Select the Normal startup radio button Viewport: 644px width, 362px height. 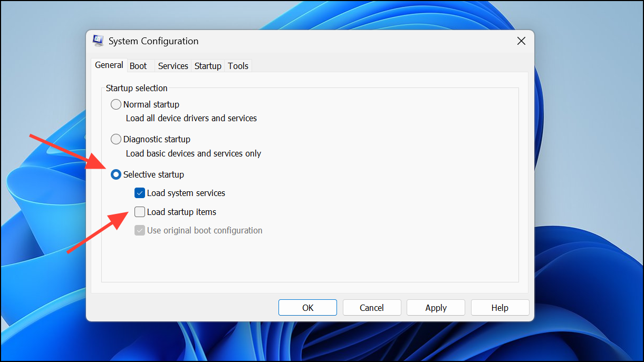click(116, 104)
